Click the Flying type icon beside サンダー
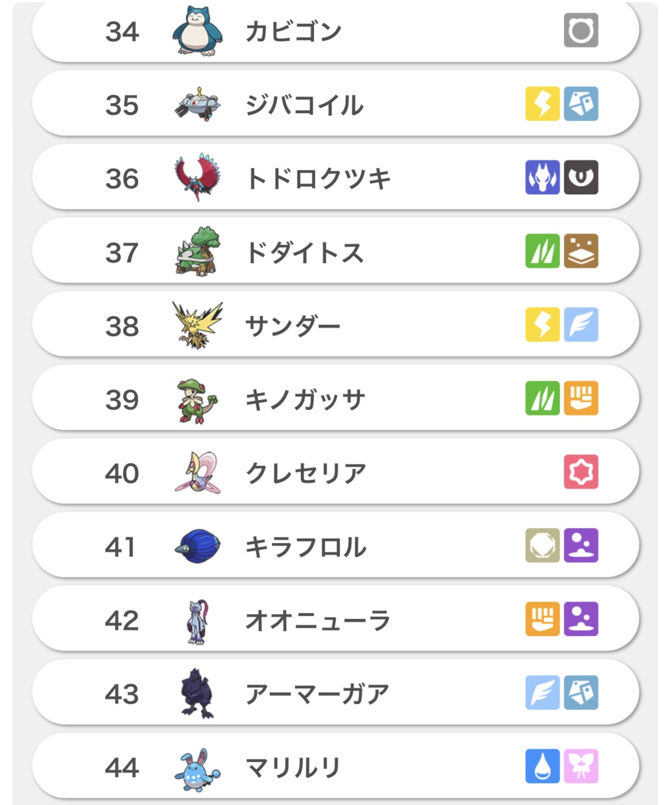 click(581, 325)
